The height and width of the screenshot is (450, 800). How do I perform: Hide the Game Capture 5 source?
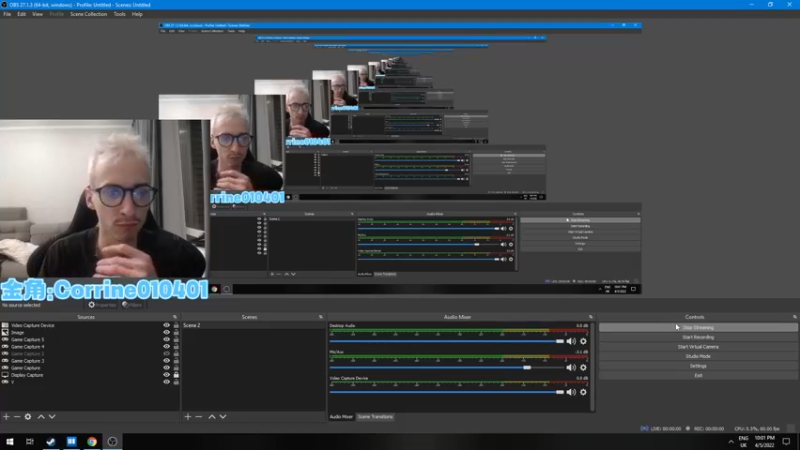(166, 339)
